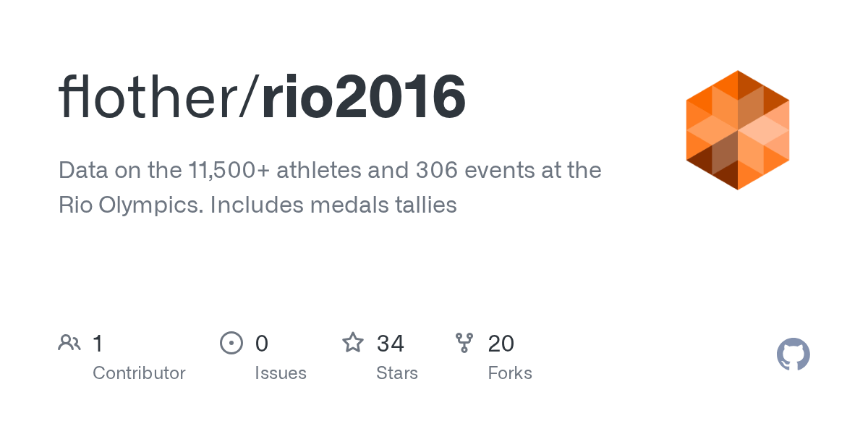Click the fork branch icon
The image size is (868, 434).
[464, 343]
